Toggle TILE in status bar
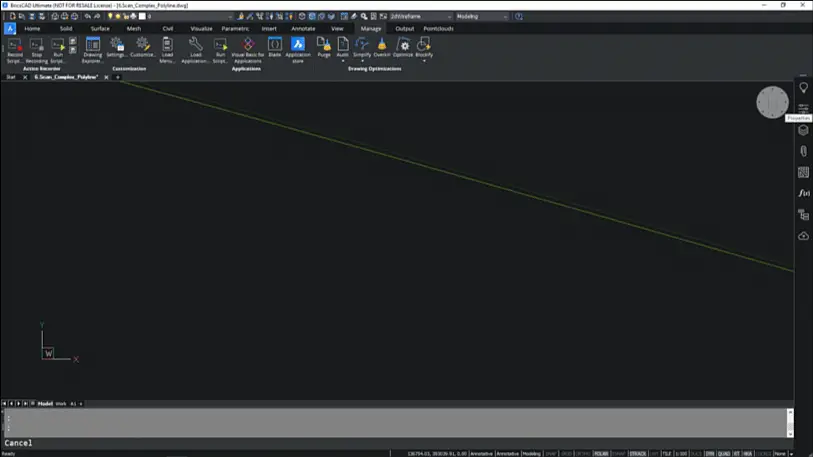This screenshot has width=813, height=457. (x=667, y=454)
